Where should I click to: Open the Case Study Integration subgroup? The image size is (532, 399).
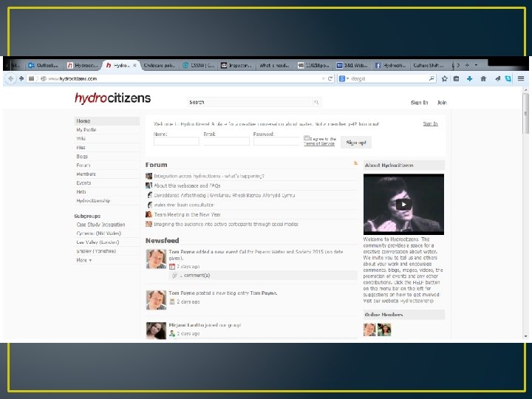click(100, 225)
